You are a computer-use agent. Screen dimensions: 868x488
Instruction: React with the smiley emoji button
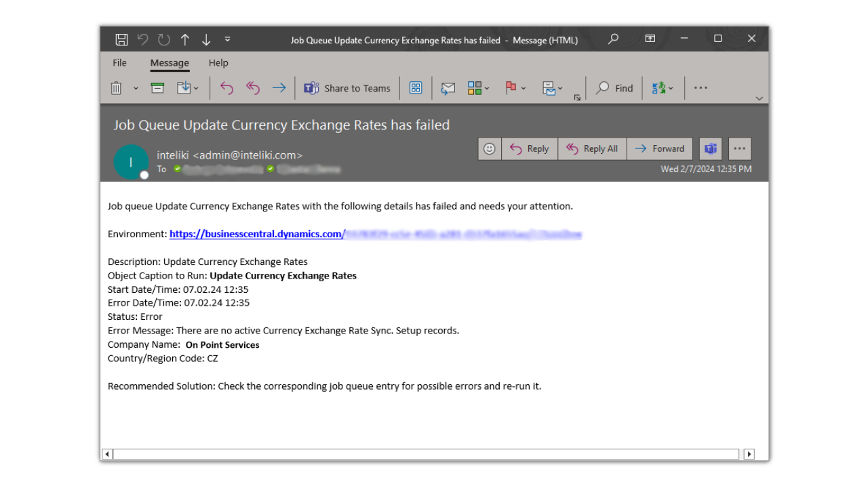[490, 148]
